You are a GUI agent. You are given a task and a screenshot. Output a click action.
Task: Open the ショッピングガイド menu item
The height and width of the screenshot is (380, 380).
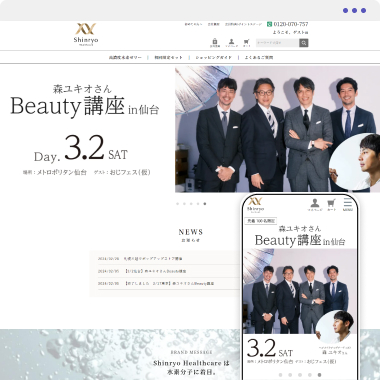tap(213, 57)
